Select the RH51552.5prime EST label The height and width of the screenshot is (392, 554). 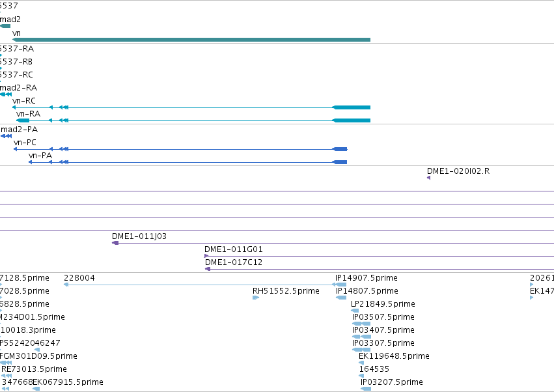(x=286, y=291)
